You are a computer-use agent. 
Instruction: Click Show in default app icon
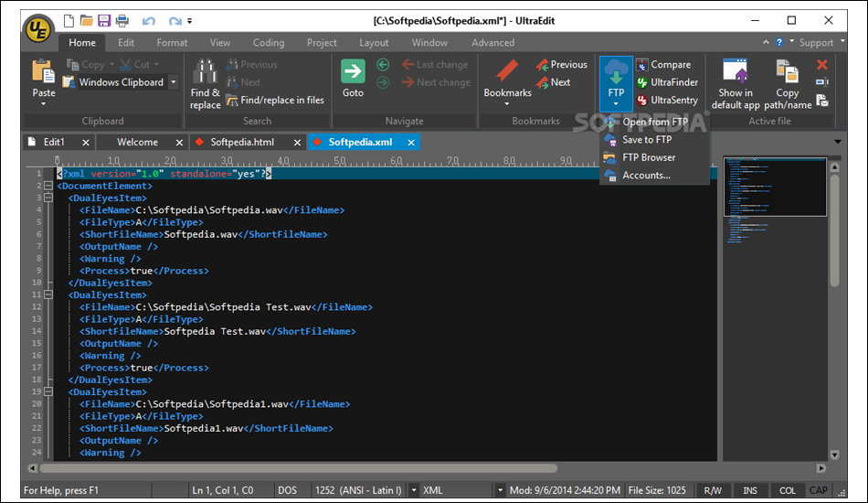736,71
